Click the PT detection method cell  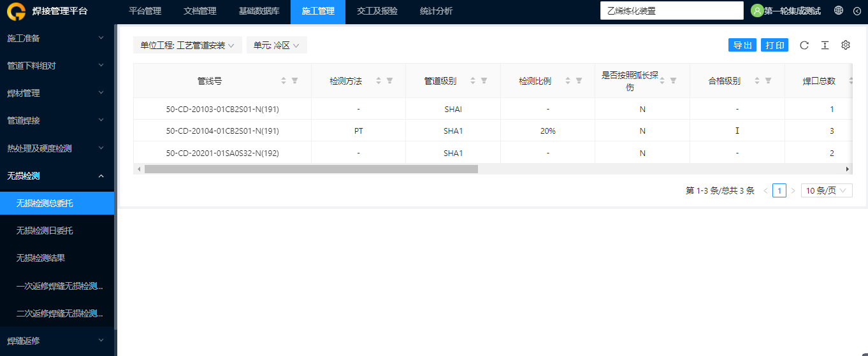359,131
